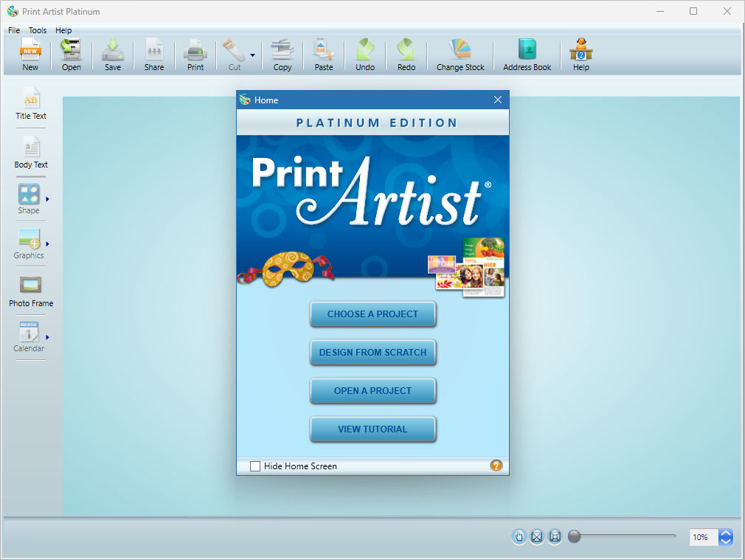This screenshot has width=745, height=560.
Task: Select the Title Text tool
Action: 31,104
